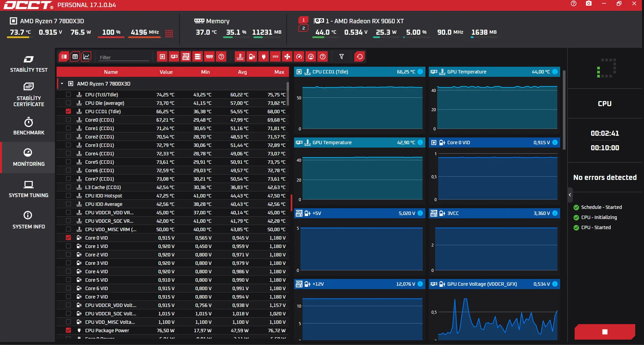Screen dimensions: 644x345
Task: Open info for the GPU Core Voltage graph
Action: coord(555,284)
